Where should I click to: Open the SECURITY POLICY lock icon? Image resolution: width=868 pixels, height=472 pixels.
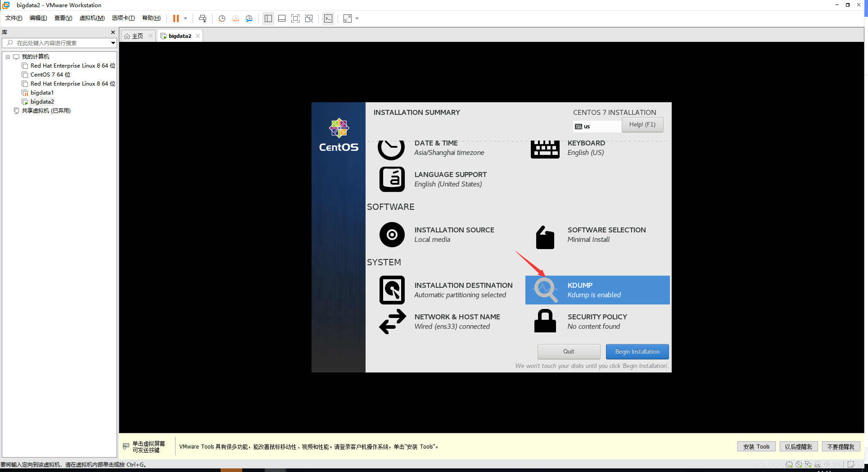pyautogui.click(x=545, y=321)
